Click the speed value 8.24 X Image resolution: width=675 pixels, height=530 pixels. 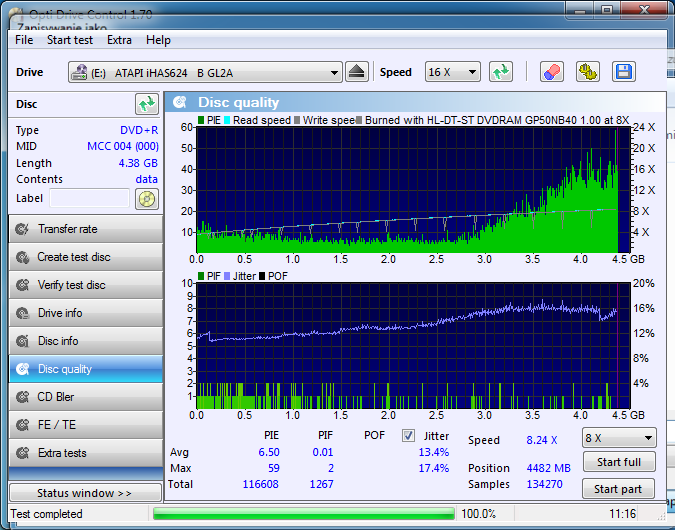click(542, 440)
